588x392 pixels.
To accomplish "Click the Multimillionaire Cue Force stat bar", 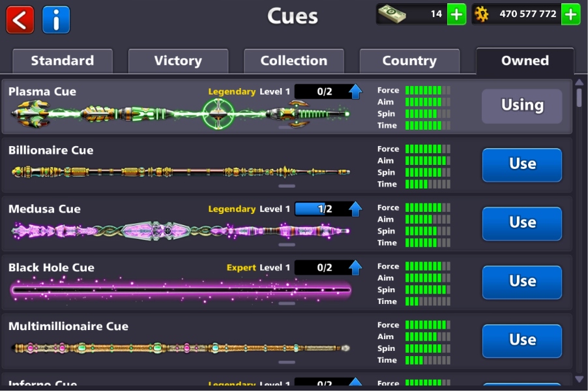I will point(428,325).
